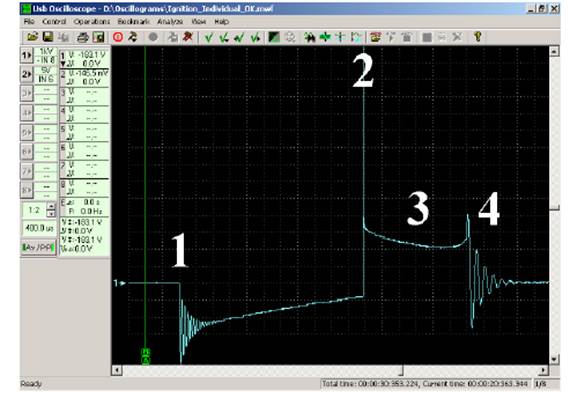Click channel 1 range field showing 1kV
The width and height of the screenshot is (570, 398).
[x=46, y=51]
